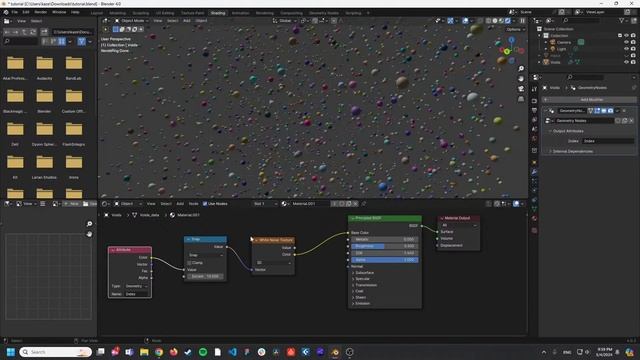Open the Object Mode dropdown in viewport

(x=131, y=20)
